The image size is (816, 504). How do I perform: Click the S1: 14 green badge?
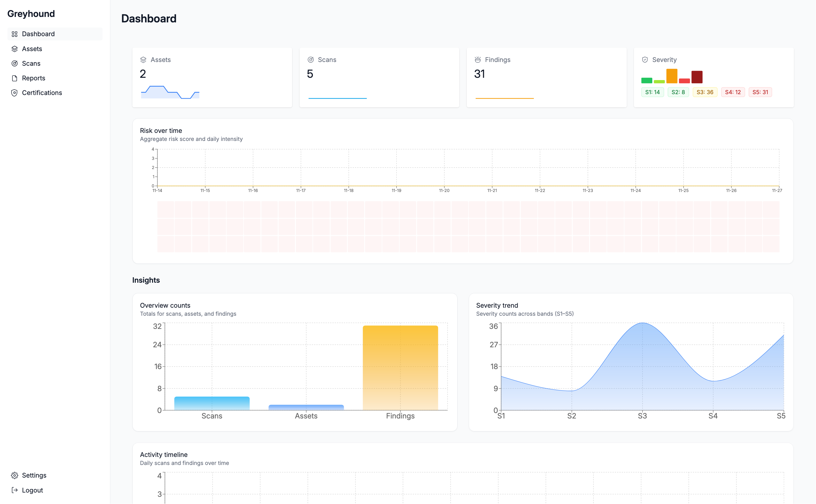click(652, 92)
